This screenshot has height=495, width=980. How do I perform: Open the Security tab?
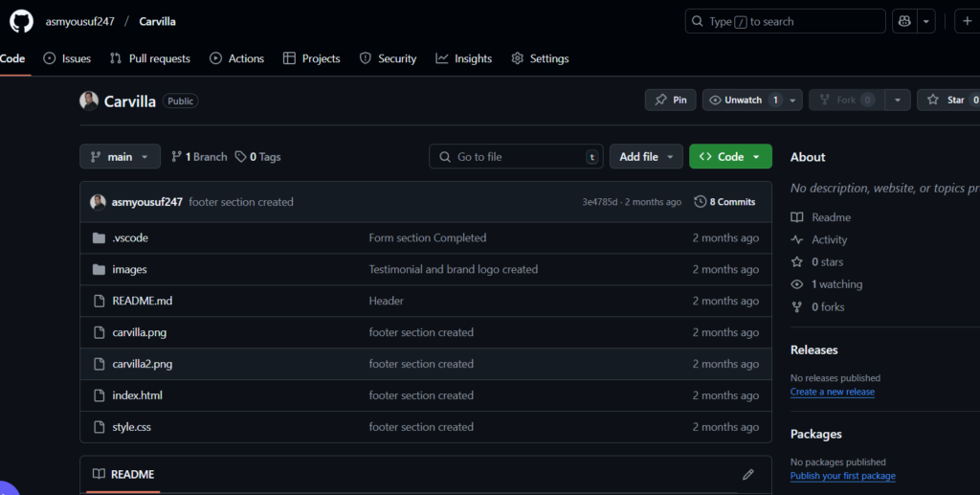pyautogui.click(x=388, y=58)
